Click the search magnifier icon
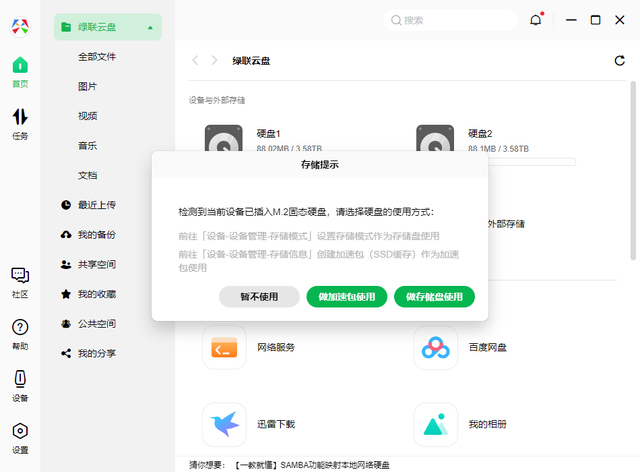The height and width of the screenshot is (472, 640). (396, 20)
